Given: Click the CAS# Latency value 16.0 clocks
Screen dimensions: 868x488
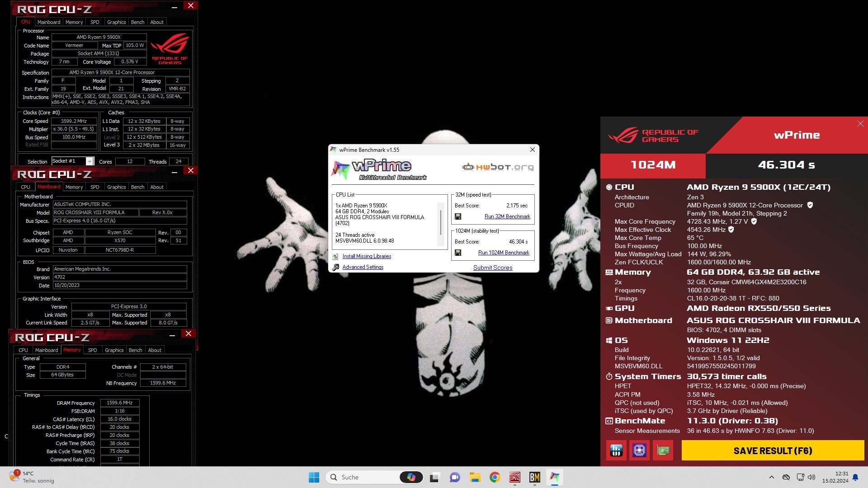Looking at the screenshot, I should pyautogui.click(x=120, y=419).
